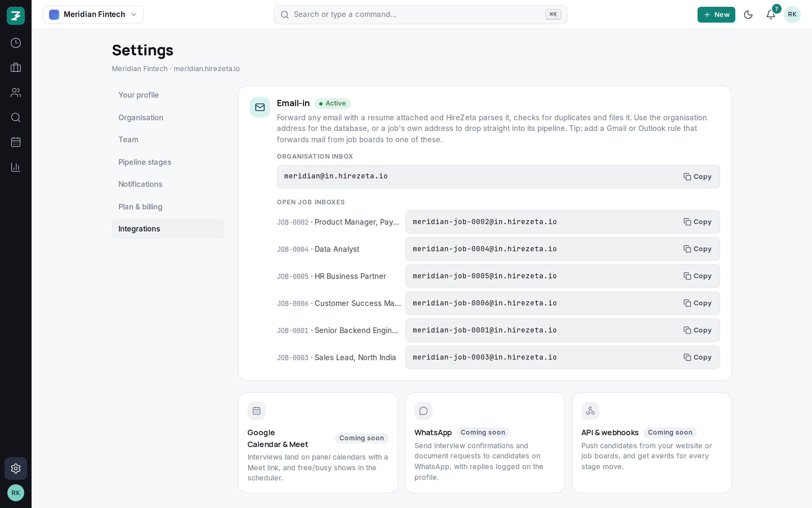Viewport: 812px width, 508px height.
Task: Click Coming soon badge on API & webhooks
Action: tap(670, 432)
